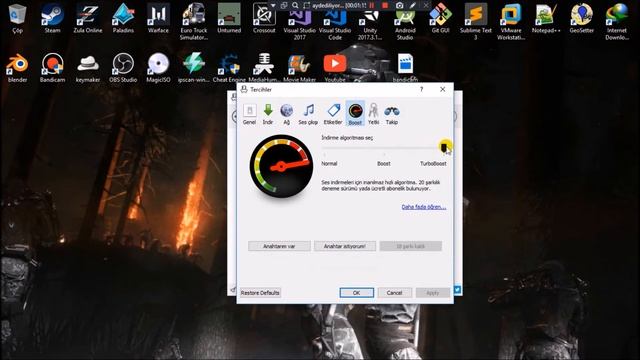Open the MediaHuman shortcut
Image resolution: width=640 pixels, height=360 pixels.
coord(264,68)
